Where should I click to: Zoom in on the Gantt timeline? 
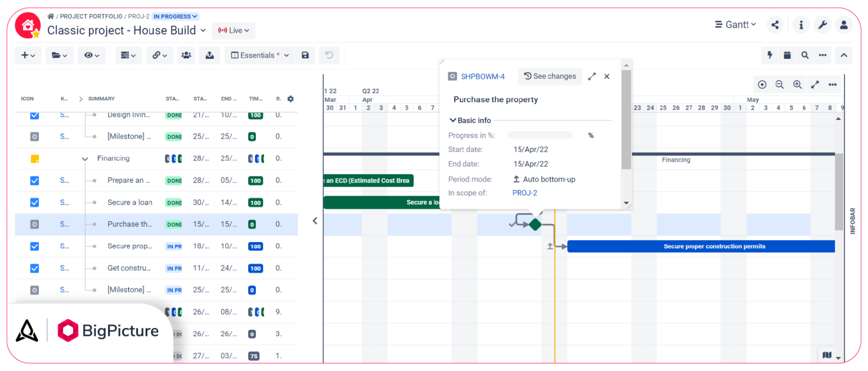797,84
